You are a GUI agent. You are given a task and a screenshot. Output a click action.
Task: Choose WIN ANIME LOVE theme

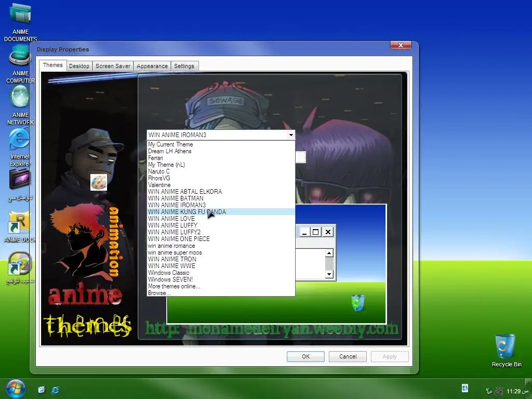coord(221,219)
